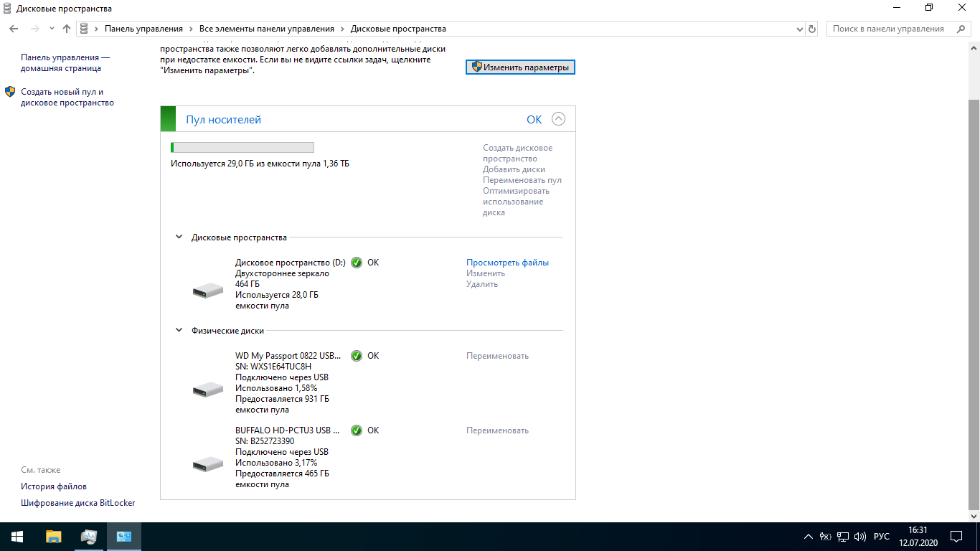
Task: Open the История файлов link
Action: 54,486
